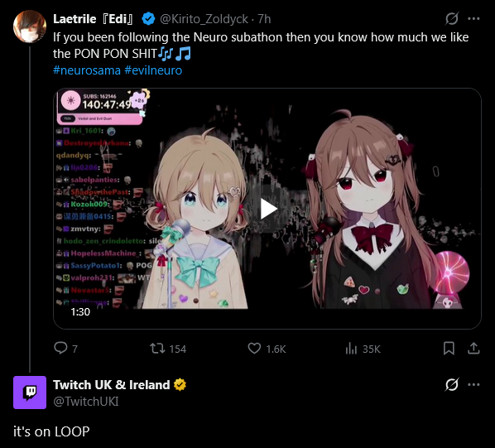Click the Twitch UK & Ireland display name
495x448 pixels.
112,385
